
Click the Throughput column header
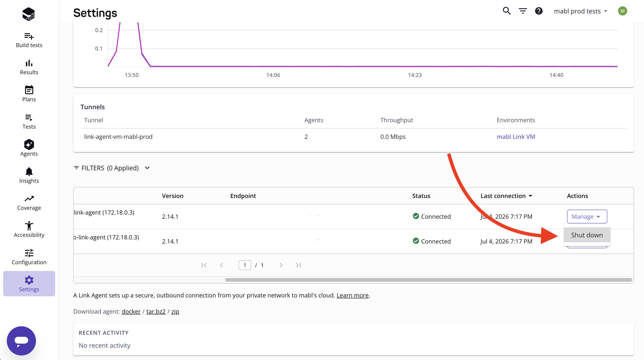[x=396, y=120]
